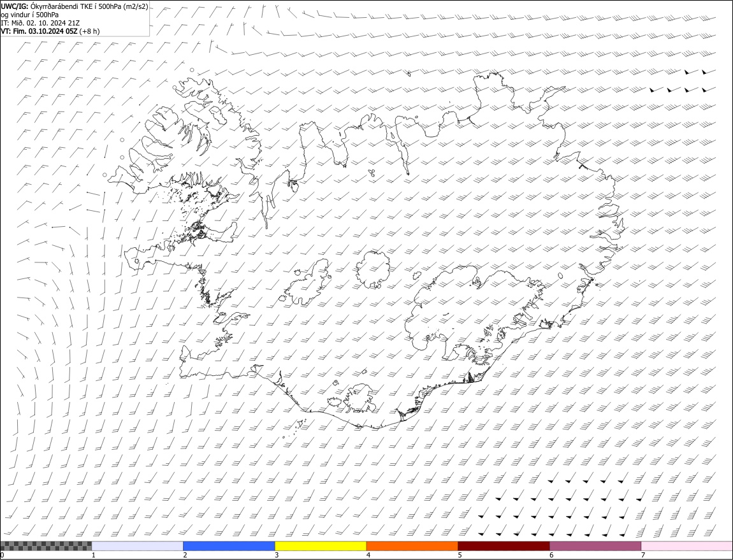This screenshot has width=733, height=560.
Task: Click the init time 'IT: Mið. 02. 10. 2024 21Z'
Action: click(40, 23)
